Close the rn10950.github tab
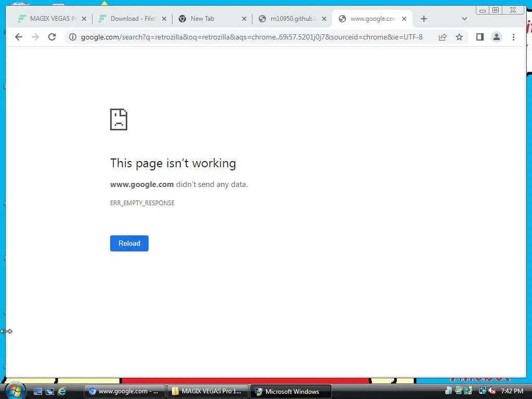This screenshot has width=532, height=399. click(x=324, y=19)
